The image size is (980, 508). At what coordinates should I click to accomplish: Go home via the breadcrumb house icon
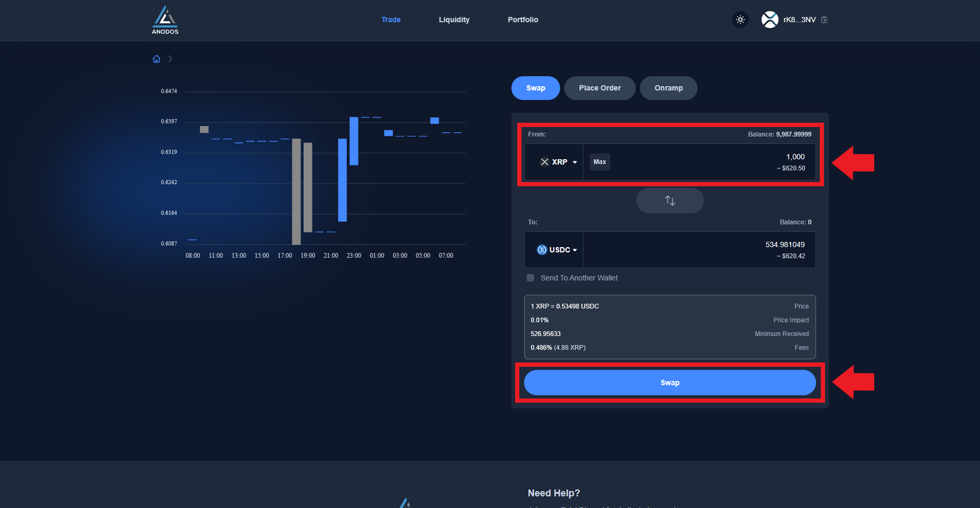point(157,59)
